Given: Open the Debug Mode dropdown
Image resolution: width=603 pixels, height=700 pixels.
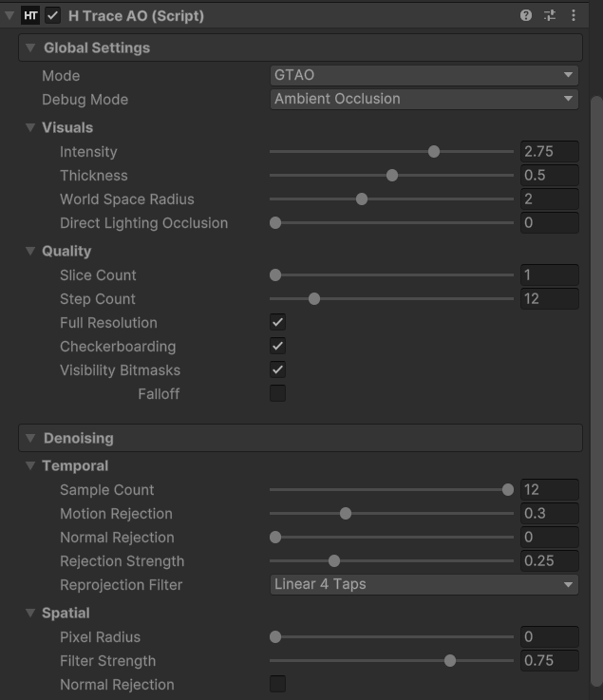Looking at the screenshot, I should coord(424,99).
